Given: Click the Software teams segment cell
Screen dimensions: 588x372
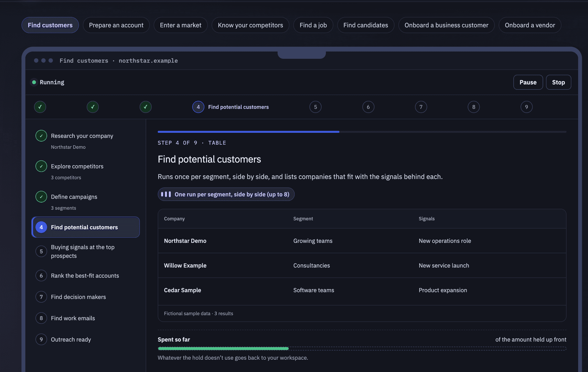Looking at the screenshot, I should (x=314, y=290).
